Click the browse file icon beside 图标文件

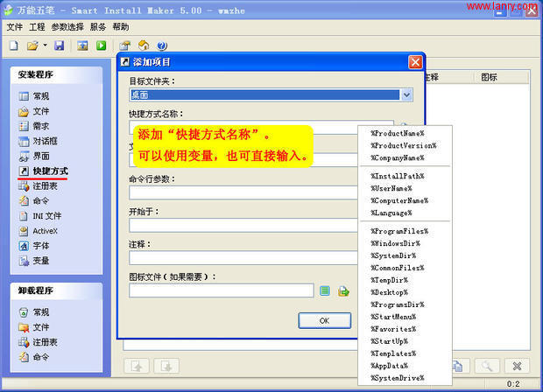click(x=343, y=291)
